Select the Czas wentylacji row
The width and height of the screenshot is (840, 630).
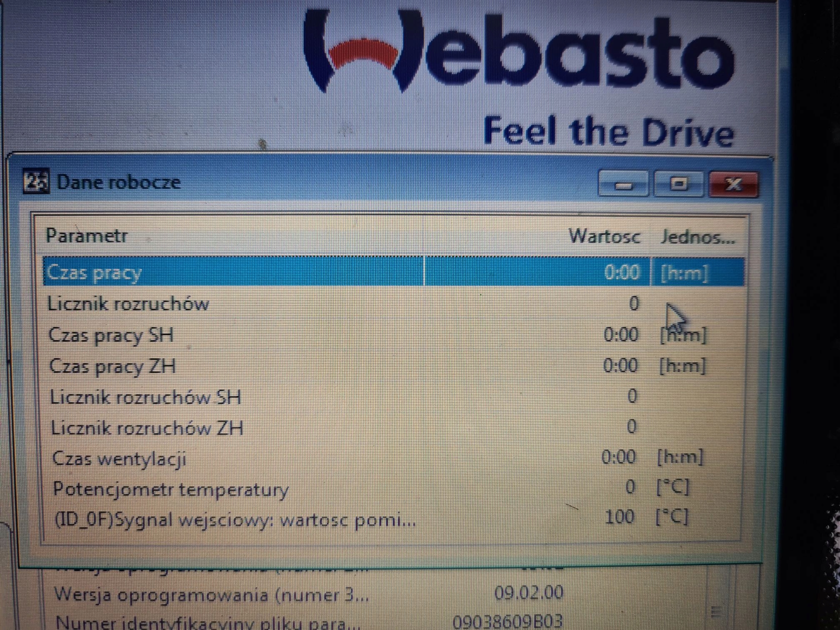(x=119, y=459)
